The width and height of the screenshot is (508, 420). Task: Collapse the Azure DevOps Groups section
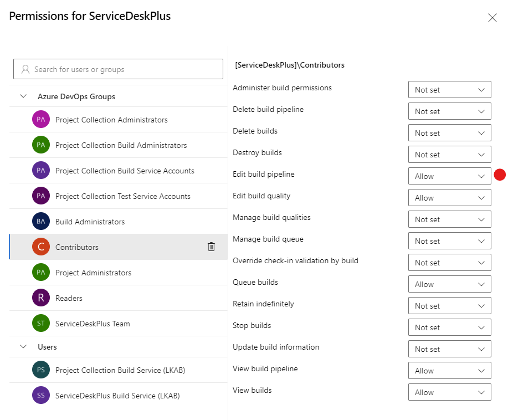(x=23, y=96)
